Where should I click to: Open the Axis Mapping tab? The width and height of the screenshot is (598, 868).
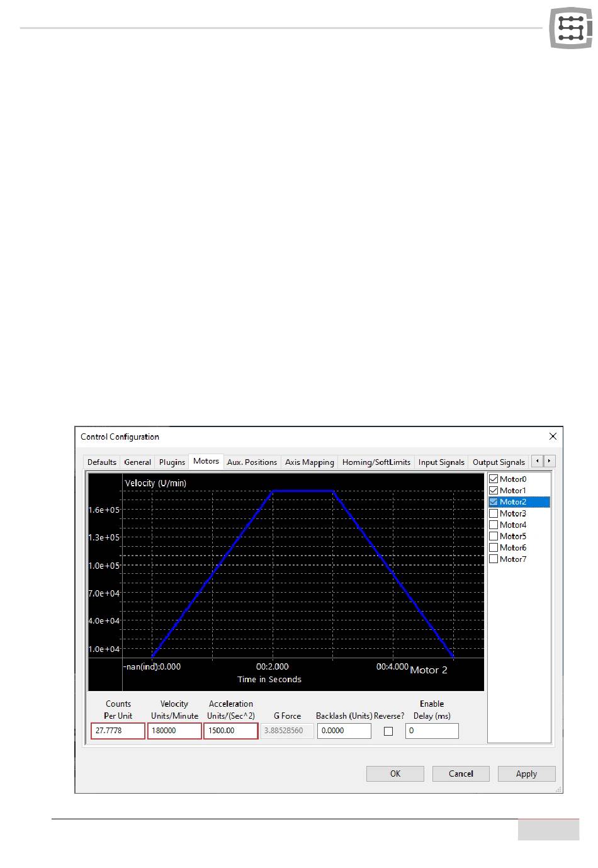(310, 462)
